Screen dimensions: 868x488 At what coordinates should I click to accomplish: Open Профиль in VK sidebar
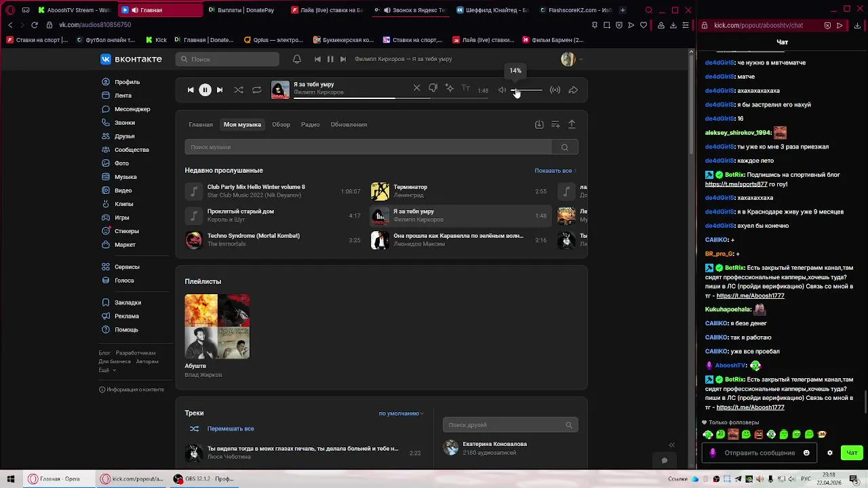(x=127, y=82)
